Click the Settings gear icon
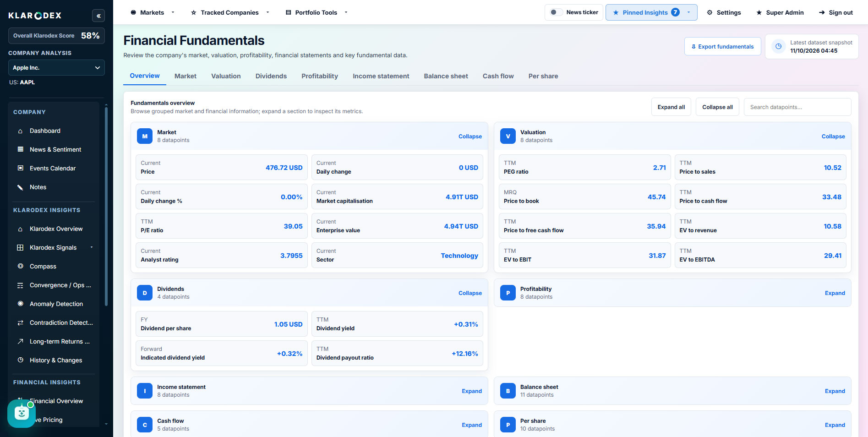This screenshot has width=868, height=437. 710,12
